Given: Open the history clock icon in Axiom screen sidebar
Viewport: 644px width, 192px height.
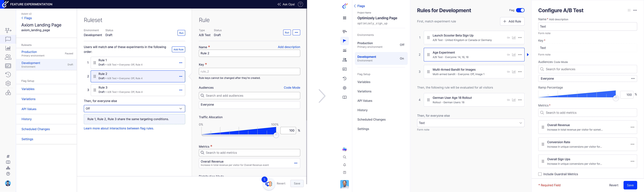Looking at the screenshot, I should click(8, 74).
